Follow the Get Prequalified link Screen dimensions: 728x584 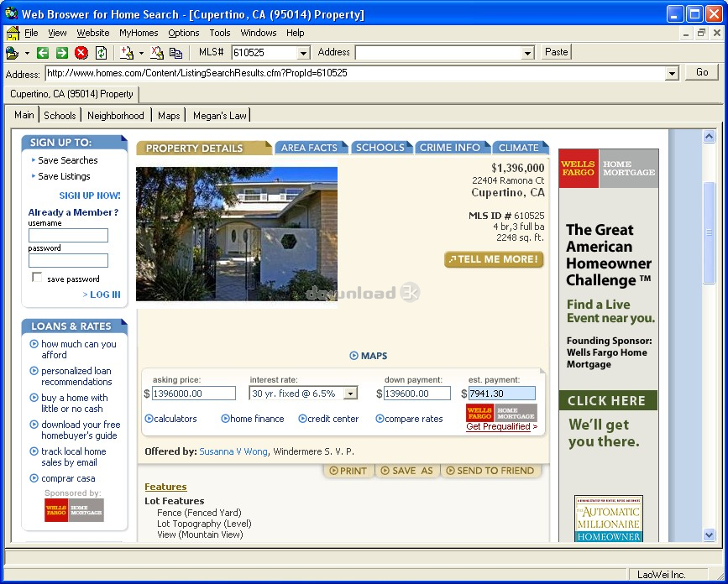(499, 426)
